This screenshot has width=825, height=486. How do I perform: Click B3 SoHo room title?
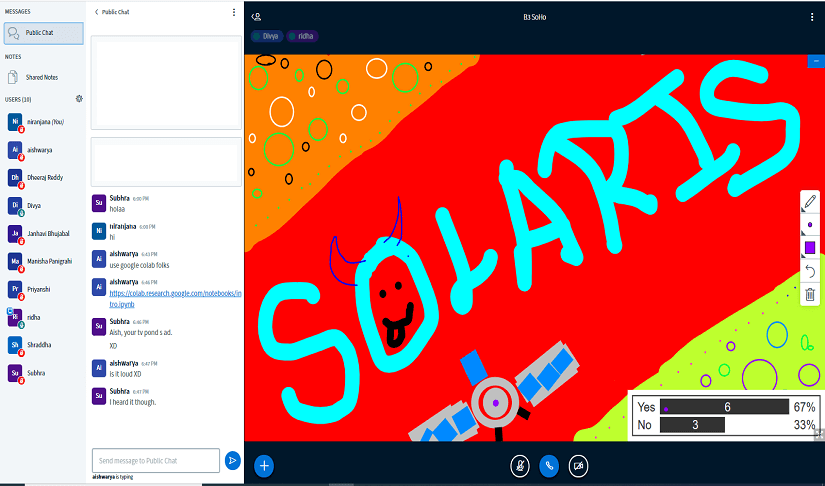point(535,17)
